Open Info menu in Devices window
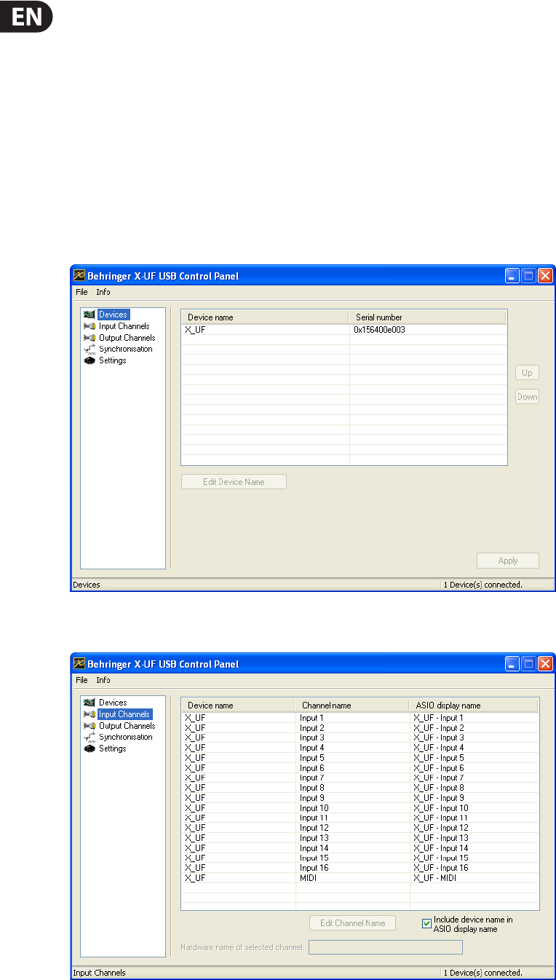556x980 pixels. click(x=103, y=292)
